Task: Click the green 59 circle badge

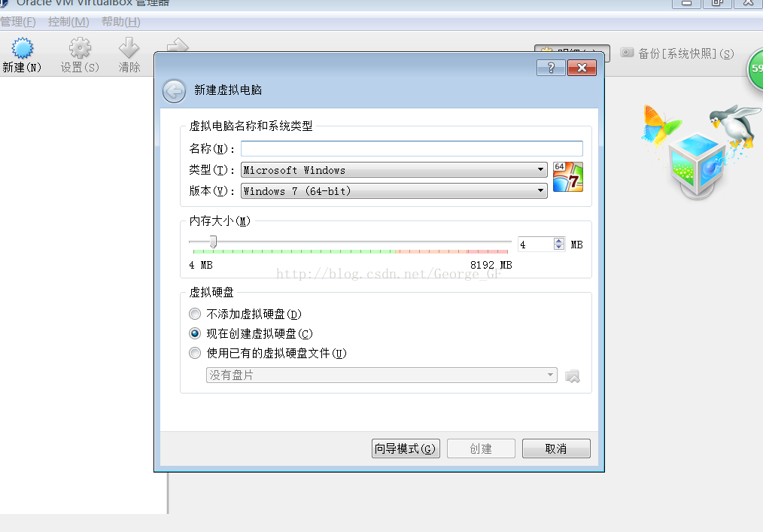Action: [x=755, y=68]
